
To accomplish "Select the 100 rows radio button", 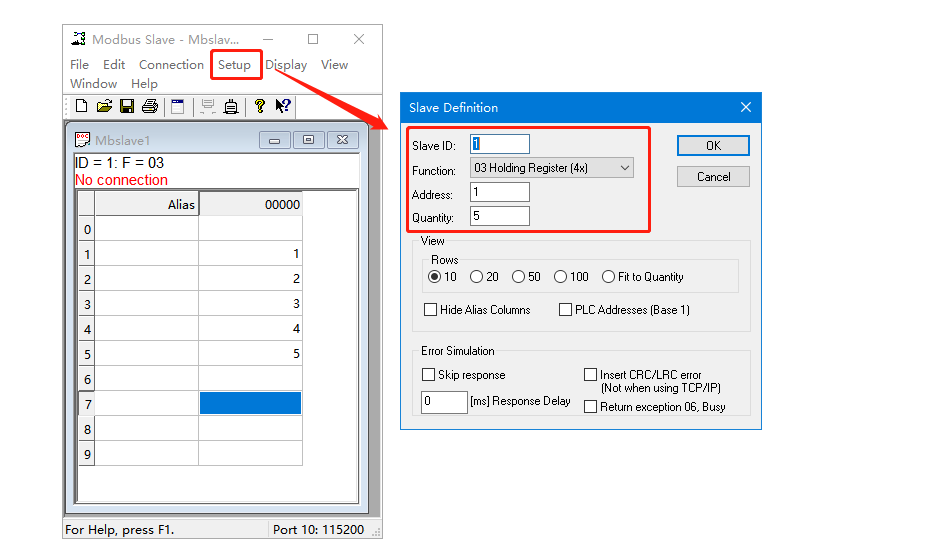I will 560,277.
